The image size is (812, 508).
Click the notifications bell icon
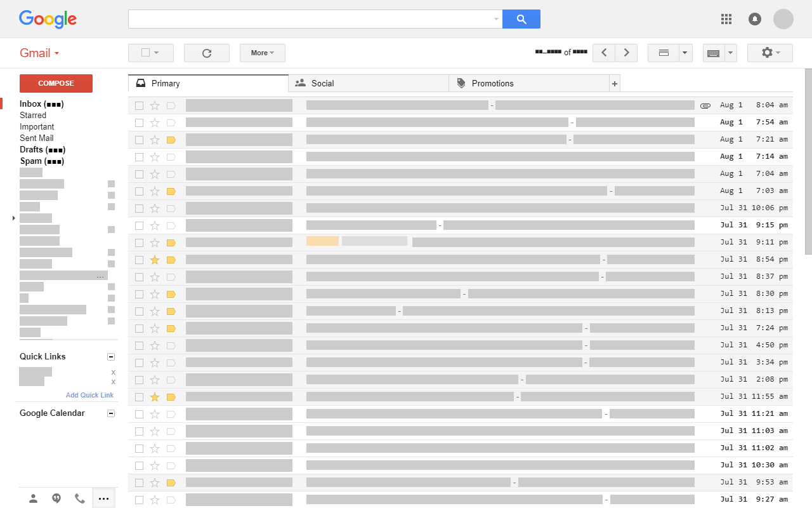[754, 19]
